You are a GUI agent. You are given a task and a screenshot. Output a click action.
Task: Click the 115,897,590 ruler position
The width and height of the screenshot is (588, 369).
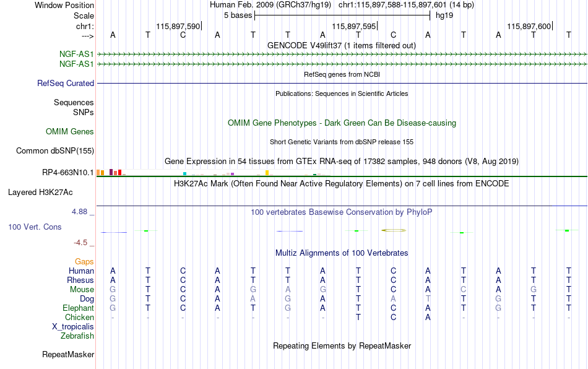click(178, 26)
